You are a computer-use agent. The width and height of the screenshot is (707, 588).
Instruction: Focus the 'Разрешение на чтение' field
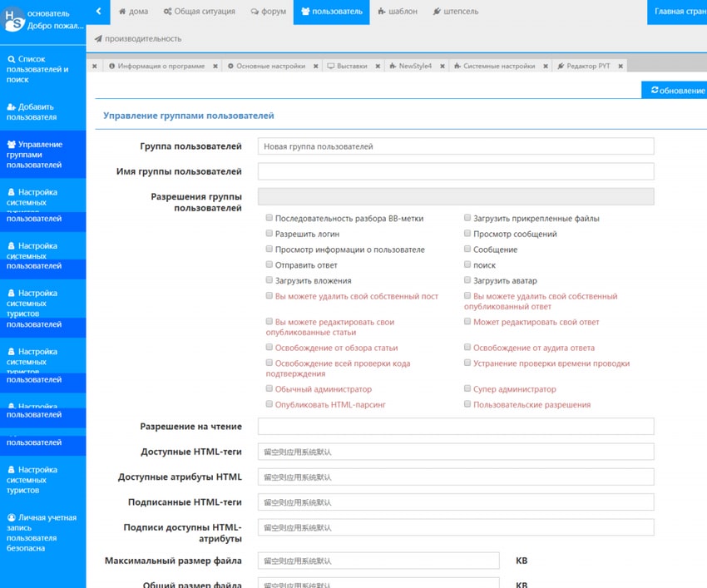pyautogui.click(x=456, y=427)
